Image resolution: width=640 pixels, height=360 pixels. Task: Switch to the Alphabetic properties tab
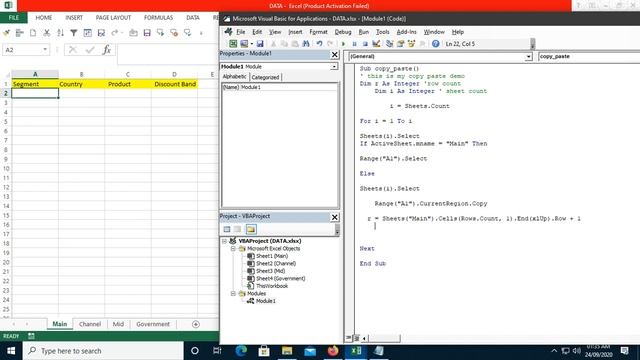tap(235, 77)
